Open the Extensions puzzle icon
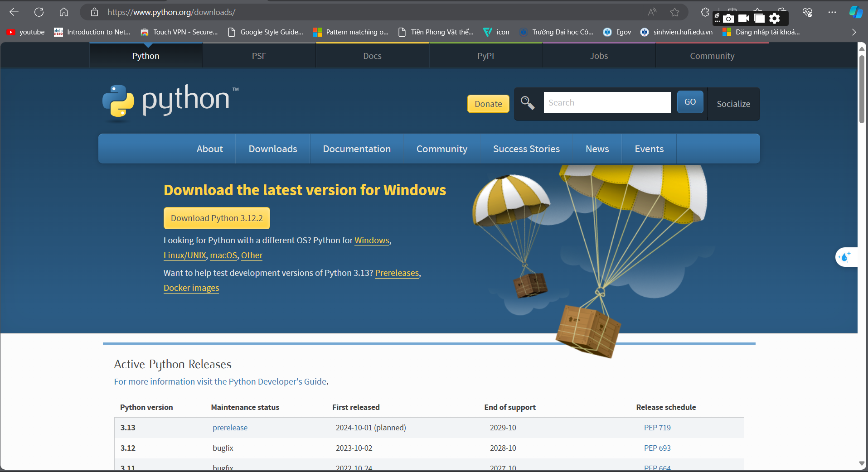This screenshot has width=868, height=472. tap(705, 12)
